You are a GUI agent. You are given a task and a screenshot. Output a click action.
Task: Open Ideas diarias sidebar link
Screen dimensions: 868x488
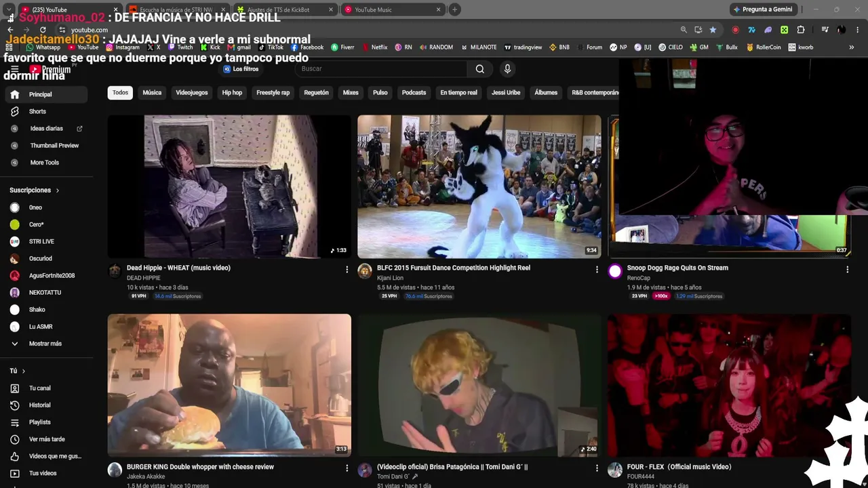point(46,129)
